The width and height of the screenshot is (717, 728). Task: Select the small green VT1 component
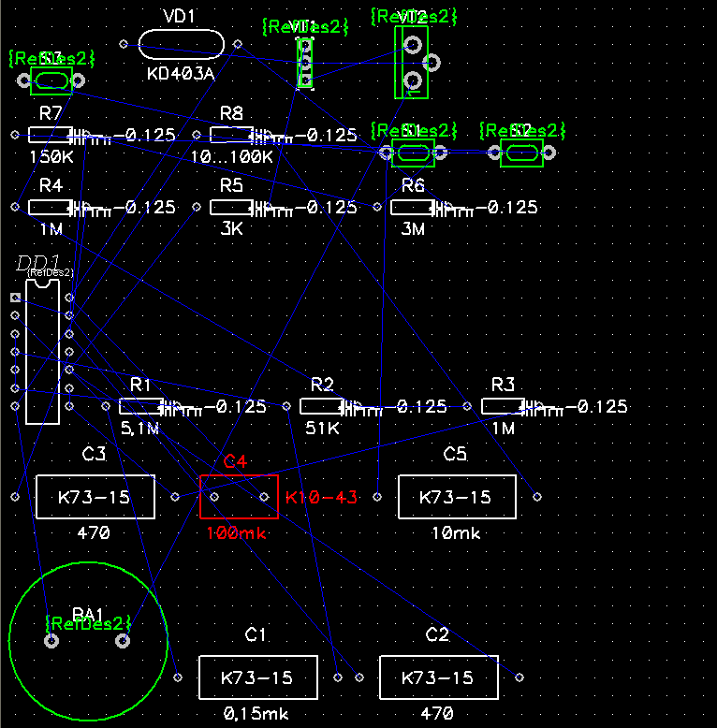click(304, 63)
